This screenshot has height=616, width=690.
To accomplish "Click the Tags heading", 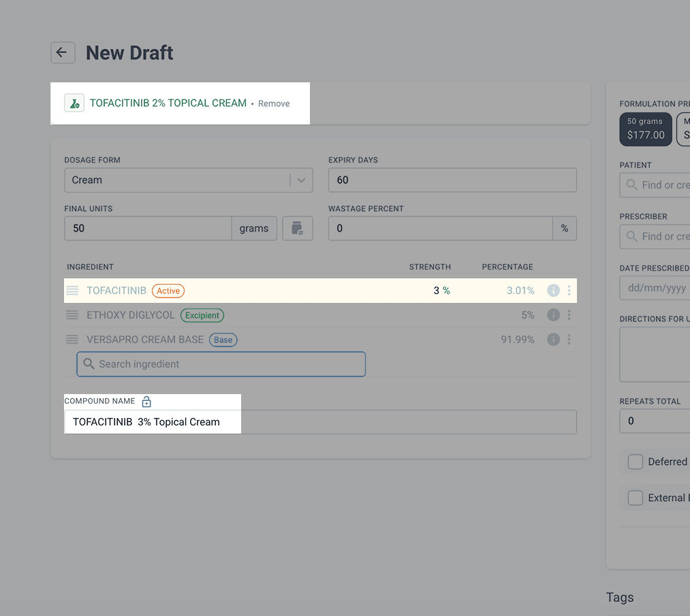I will tap(620, 597).
